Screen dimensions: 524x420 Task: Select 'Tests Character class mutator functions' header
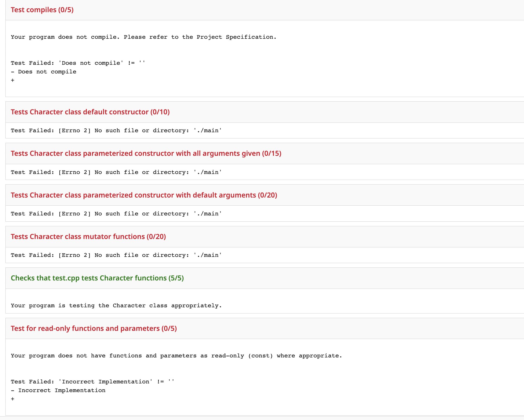88,237
